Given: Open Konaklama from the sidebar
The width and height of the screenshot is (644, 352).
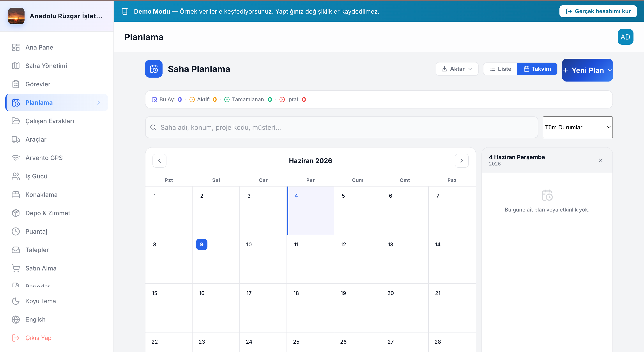Looking at the screenshot, I should tap(57, 195).
